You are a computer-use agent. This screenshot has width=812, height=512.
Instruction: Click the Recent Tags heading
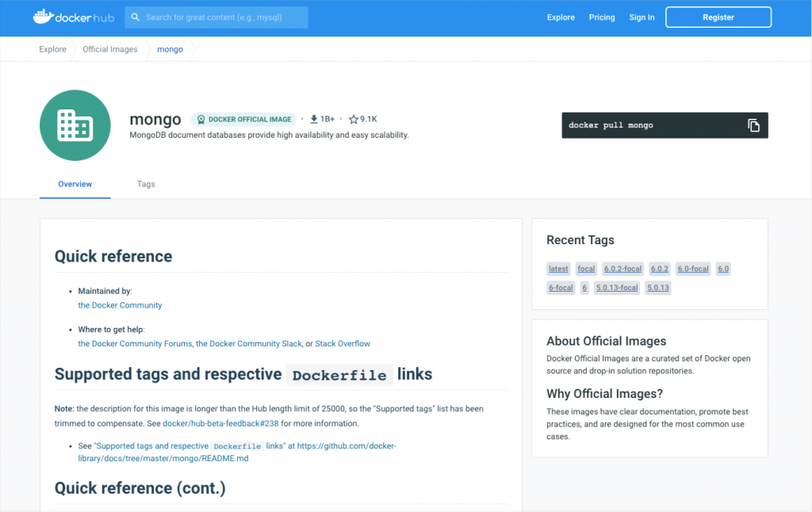click(580, 240)
